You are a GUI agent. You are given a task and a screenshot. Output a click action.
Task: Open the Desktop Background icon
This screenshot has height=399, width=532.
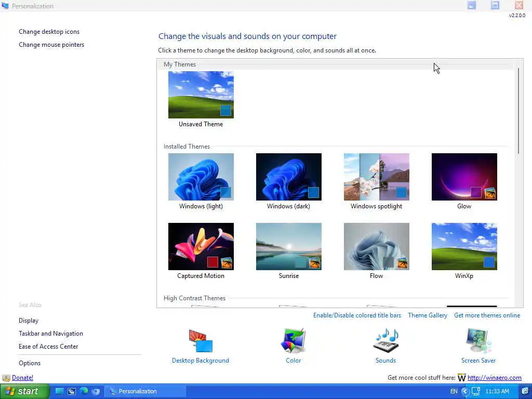click(x=201, y=341)
